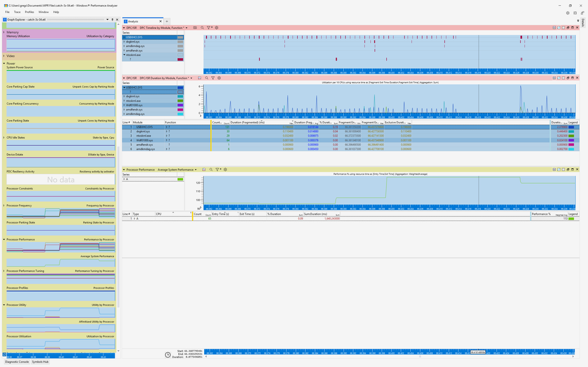
Task: Click ntoskrnl.exe green color swatch in Duration series
Action: point(180,101)
